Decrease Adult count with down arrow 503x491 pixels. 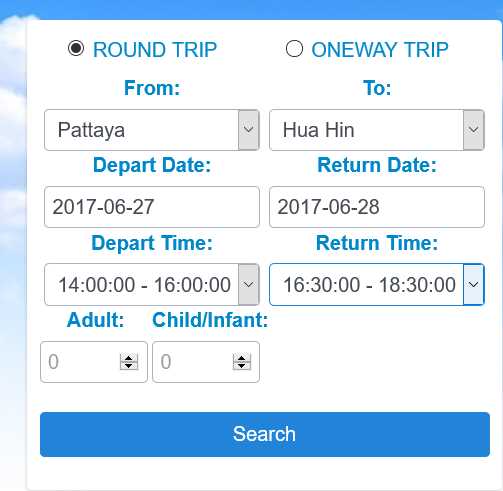tap(129, 366)
